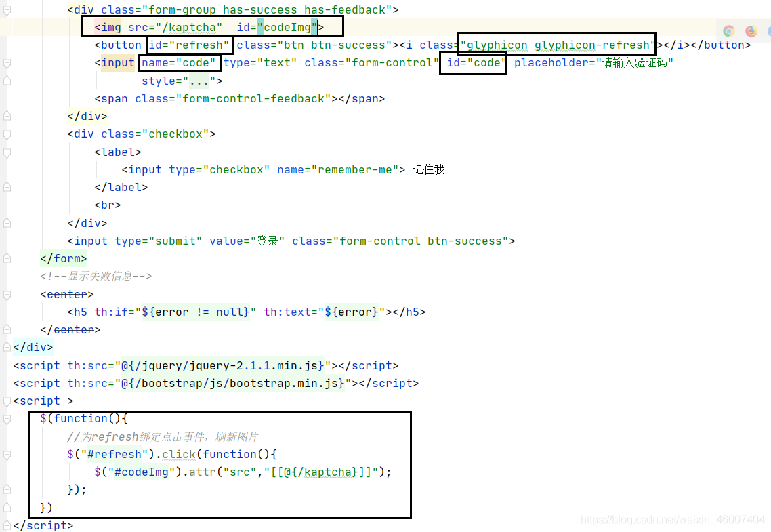Open the page in Chrome browser icon
Image resolution: width=771 pixels, height=532 pixels.
pos(729,31)
